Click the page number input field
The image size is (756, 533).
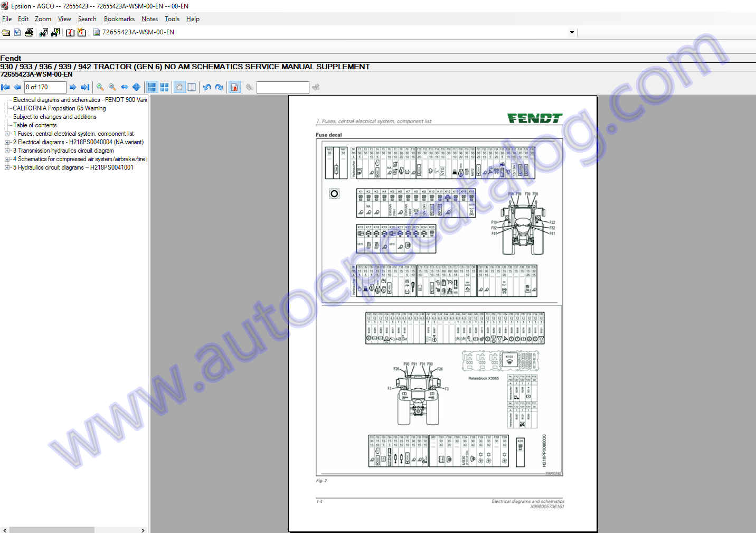(45, 87)
